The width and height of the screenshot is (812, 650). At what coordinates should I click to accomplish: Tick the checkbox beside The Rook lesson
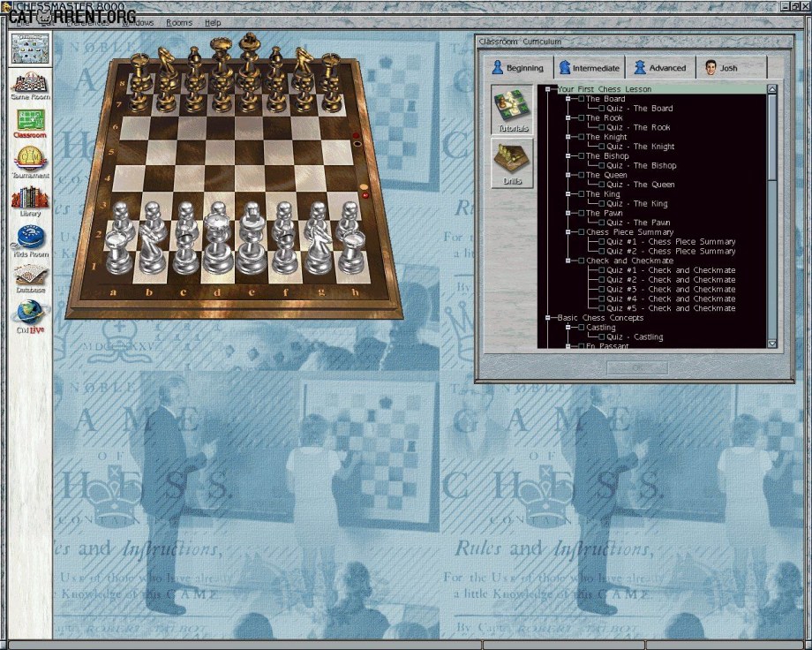coord(581,117)
